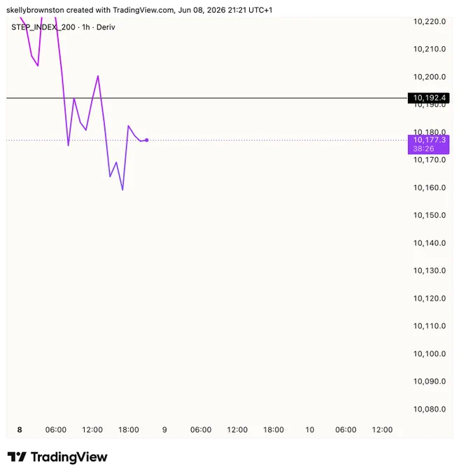Screen dimensions: 459x476
Task: Click the black 10,192.4 price label
Action: pyautogui.click(x=428, y=98)
